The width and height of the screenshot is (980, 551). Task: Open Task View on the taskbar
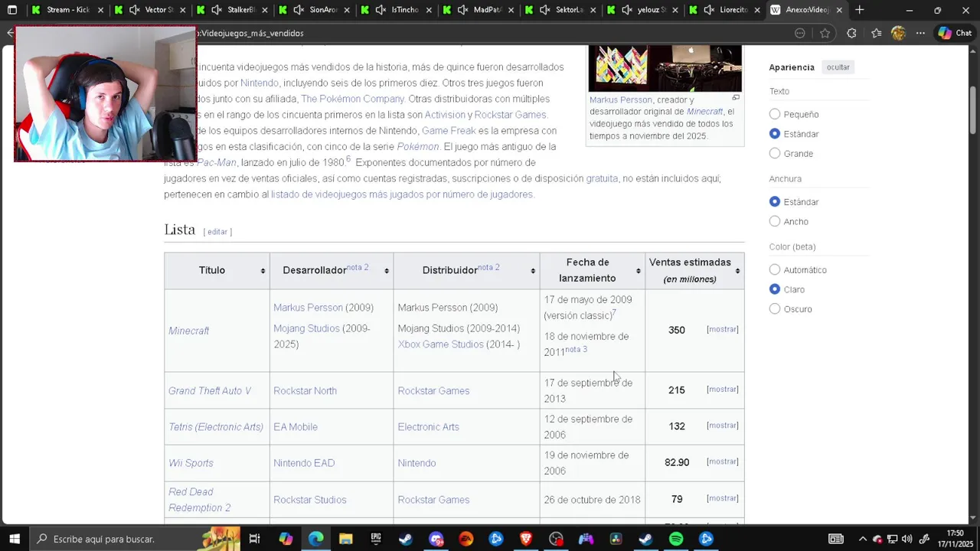[254, 539]
